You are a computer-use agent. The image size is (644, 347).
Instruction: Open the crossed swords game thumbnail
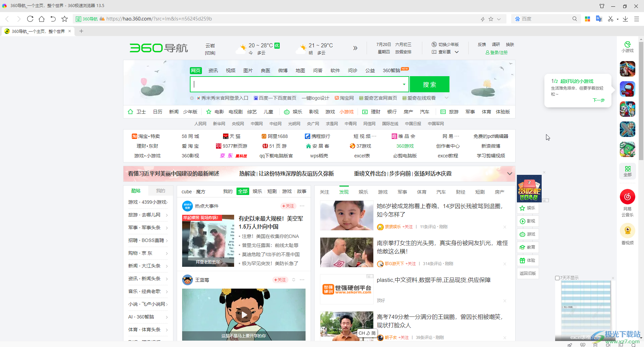tap(627, 129)
